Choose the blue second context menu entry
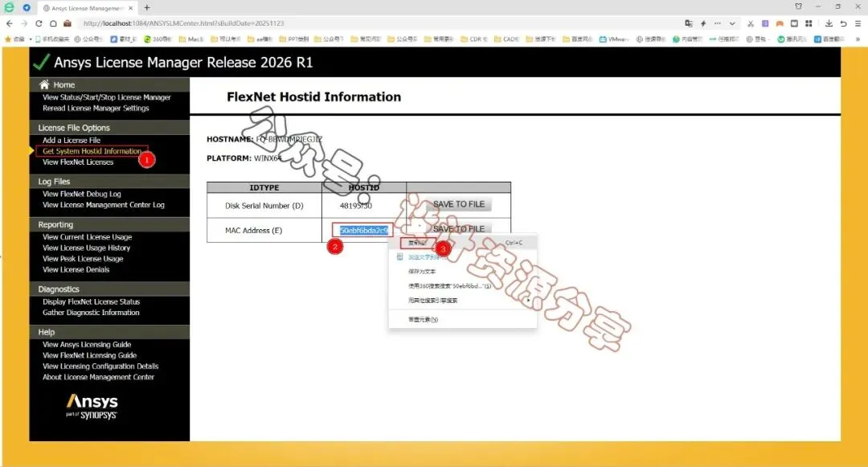This screenshot has height=467, width=868. (463, 257)
